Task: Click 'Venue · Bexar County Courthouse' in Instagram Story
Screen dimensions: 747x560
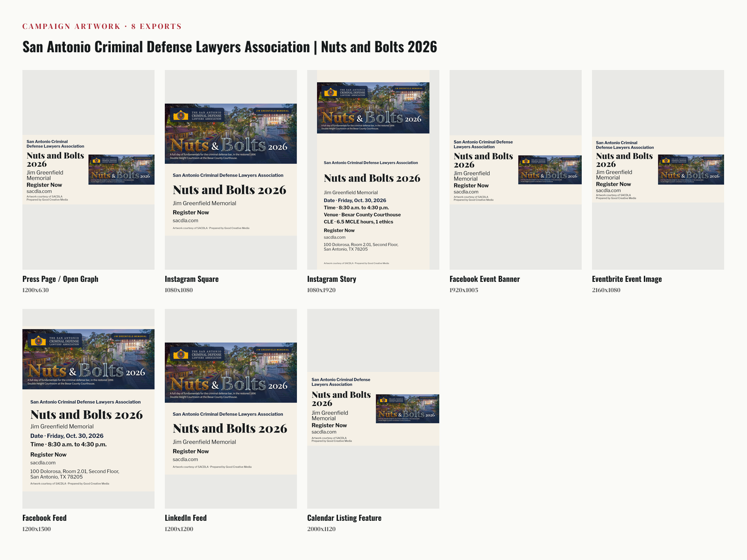Action: click(x=362, y=215)
